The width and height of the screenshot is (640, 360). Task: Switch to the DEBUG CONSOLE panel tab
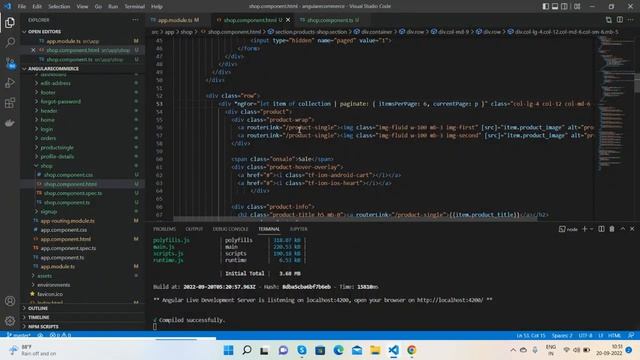click(230, 229)
